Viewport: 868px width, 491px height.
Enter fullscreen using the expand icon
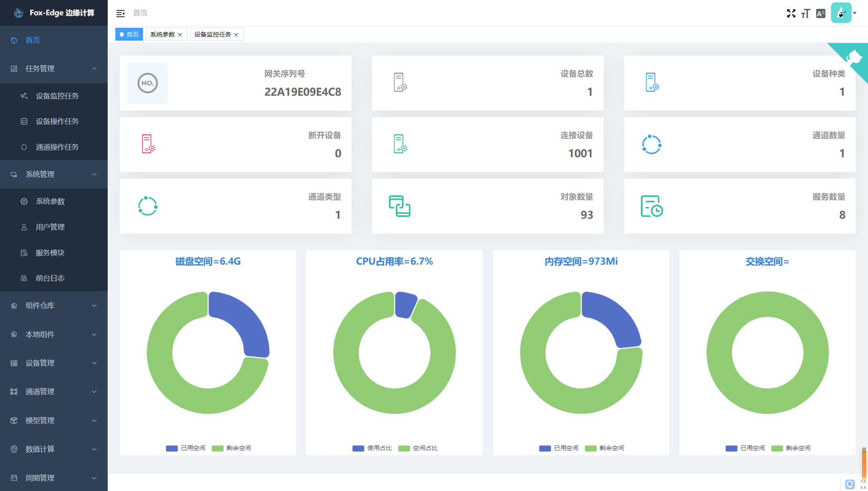[x=791, y=13]
